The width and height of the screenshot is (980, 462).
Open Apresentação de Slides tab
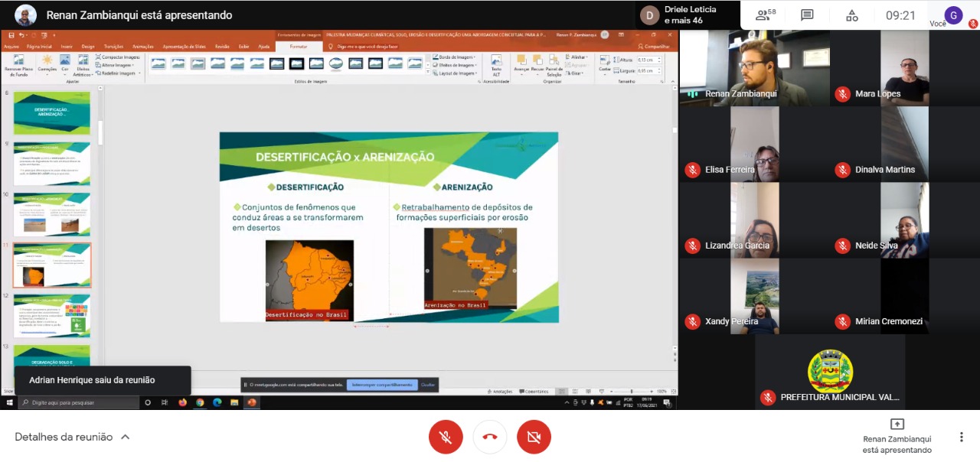coord(185,46)
